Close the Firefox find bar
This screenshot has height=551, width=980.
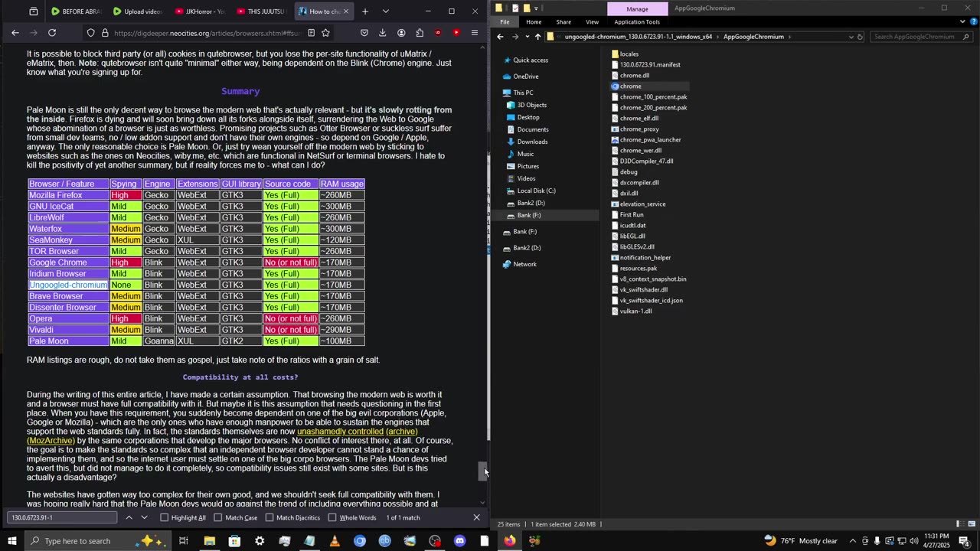(476, 517)
